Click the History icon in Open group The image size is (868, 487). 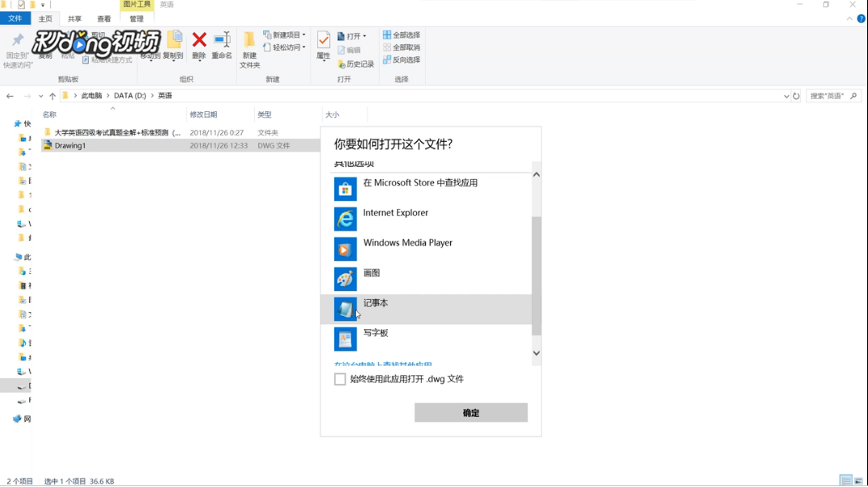click(341, 65)
